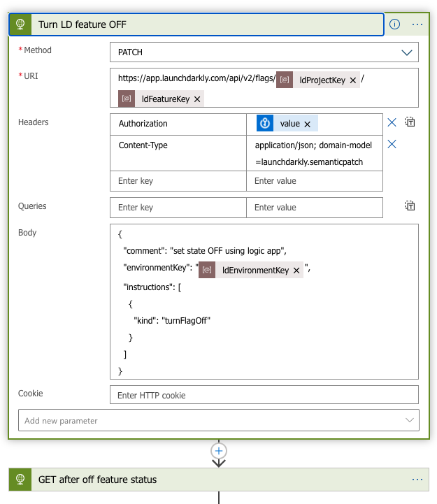Click the ldEnvironmentKey parameter icon
The height and width of the screenshot is (504, 437).
(x=207, y=270)
